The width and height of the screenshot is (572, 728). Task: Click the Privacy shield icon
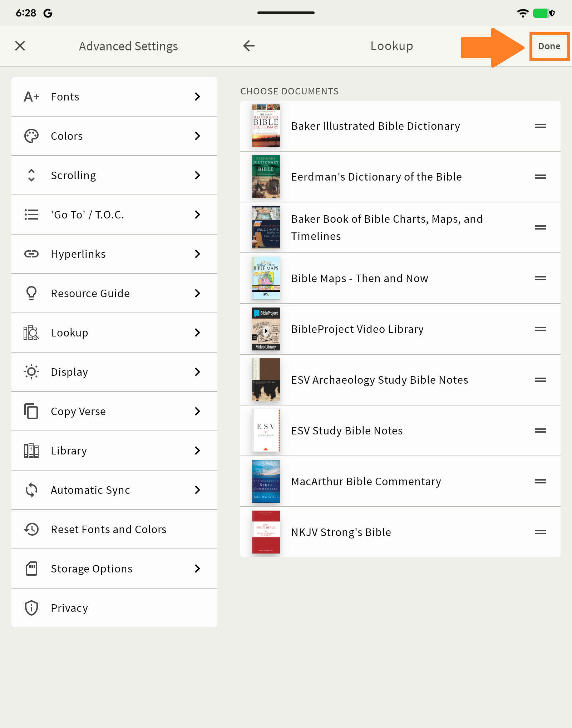pyautogui.click(x=31, y=608)
